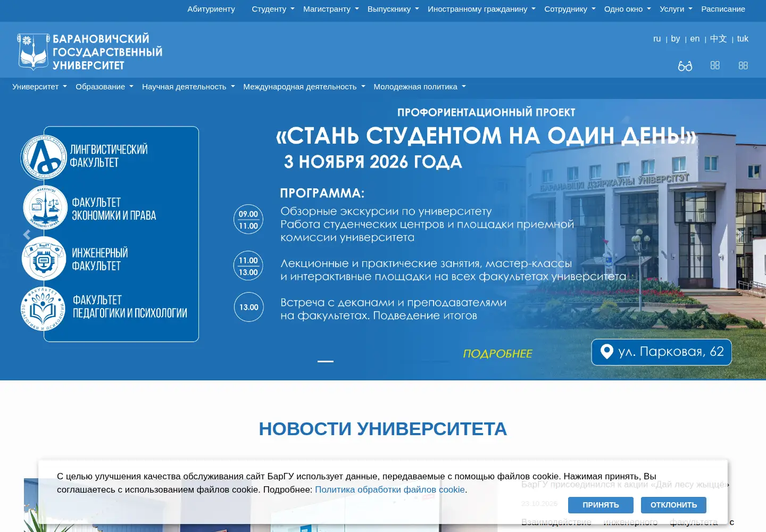Screen dimensions: 766x532
Task: Decline cookies with ОТКЛОНИТЬ button
Action: click(x=673, y=505)
